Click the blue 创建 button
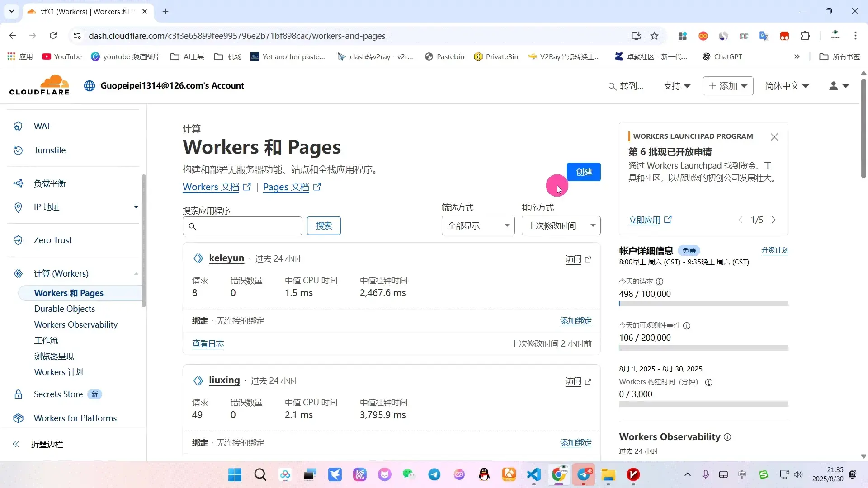 (584, 172)
